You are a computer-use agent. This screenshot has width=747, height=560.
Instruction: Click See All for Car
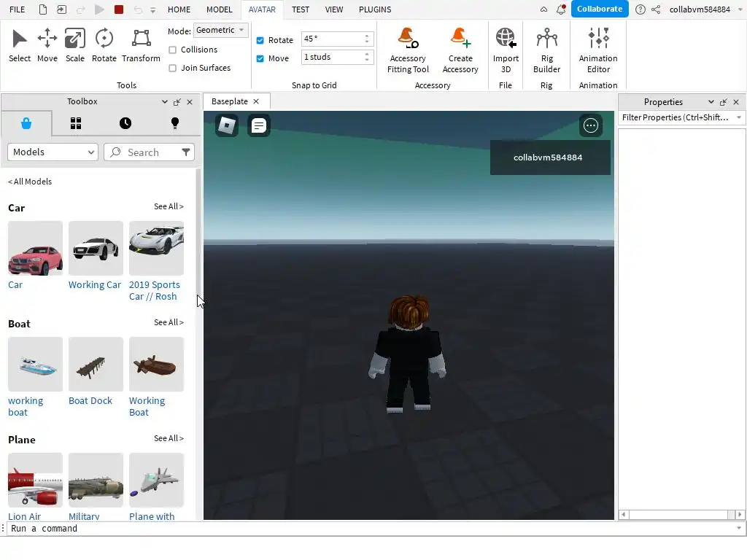pos(169,206)
